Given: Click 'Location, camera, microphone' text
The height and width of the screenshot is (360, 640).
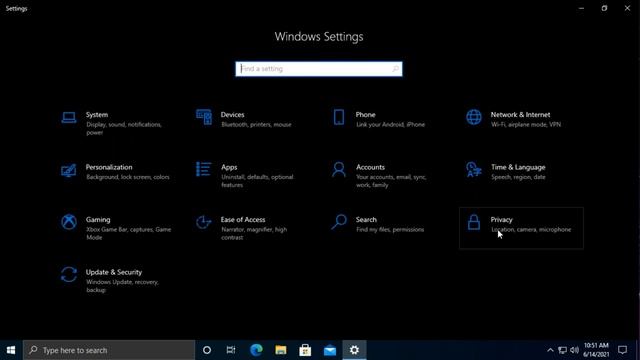Looking at the screenshot, I should point(531,230).
